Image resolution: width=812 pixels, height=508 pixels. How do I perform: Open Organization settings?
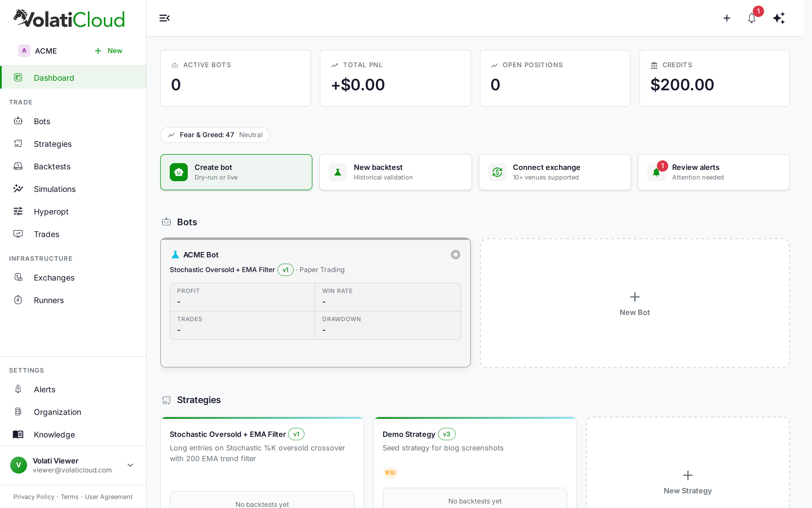(x=73, y=411)
